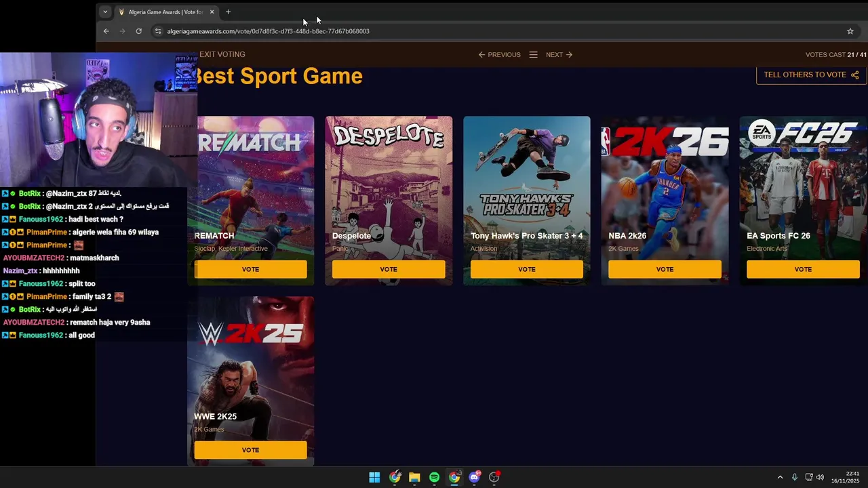Click the 'EA Sports FC 26' title text
This screenshot has width=868, height=488.
tap(778, 236)
